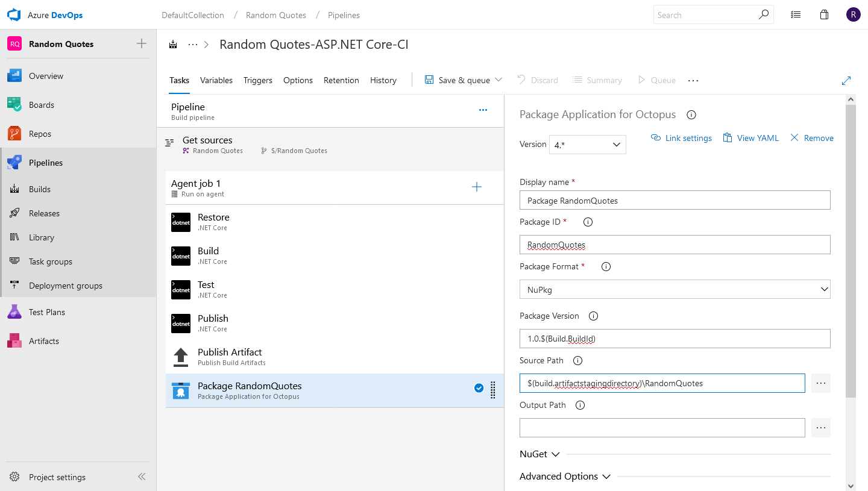Click the dotnet icon of Build task
868x491 pixels.
181,256
